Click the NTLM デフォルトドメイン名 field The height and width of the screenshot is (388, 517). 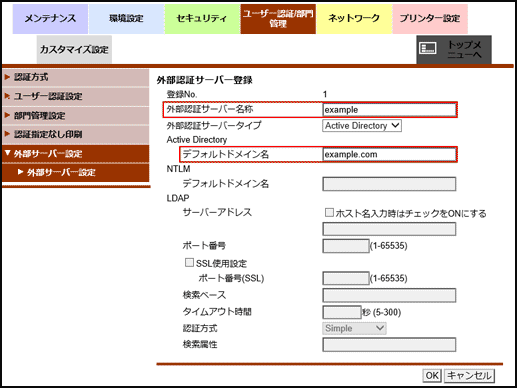coord(389,184)
